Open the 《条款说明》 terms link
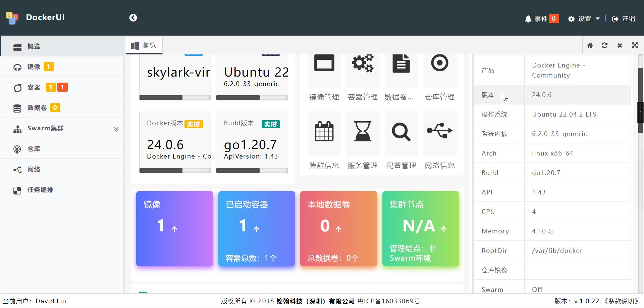 [621, 301]
